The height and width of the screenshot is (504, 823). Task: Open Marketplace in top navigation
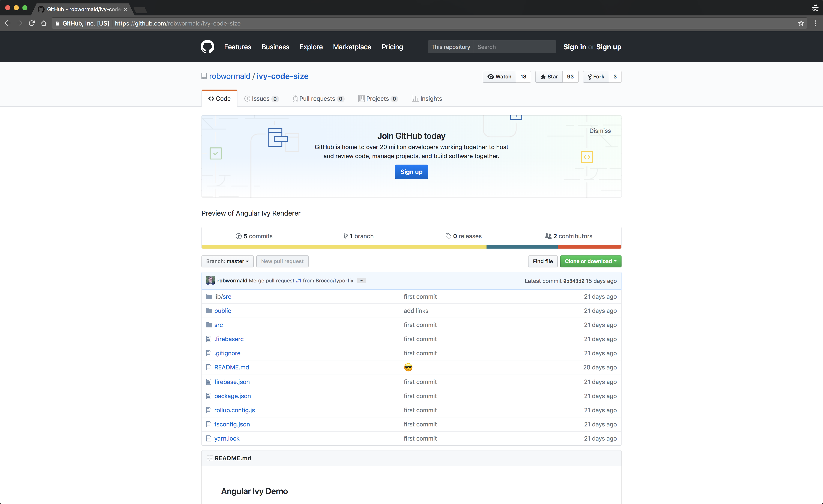352,47
